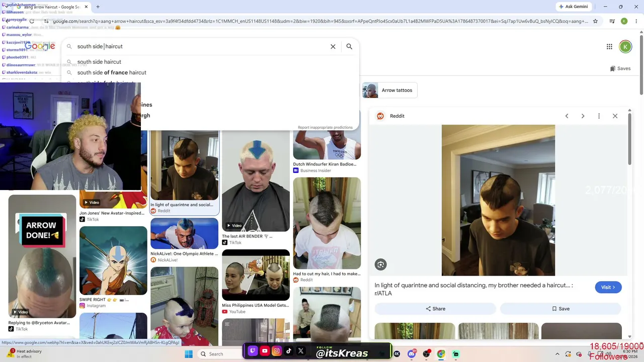The width and height of the screenshot is (644, 362).
Task: Go to previous image in preview panel
Action: (567, 116)
